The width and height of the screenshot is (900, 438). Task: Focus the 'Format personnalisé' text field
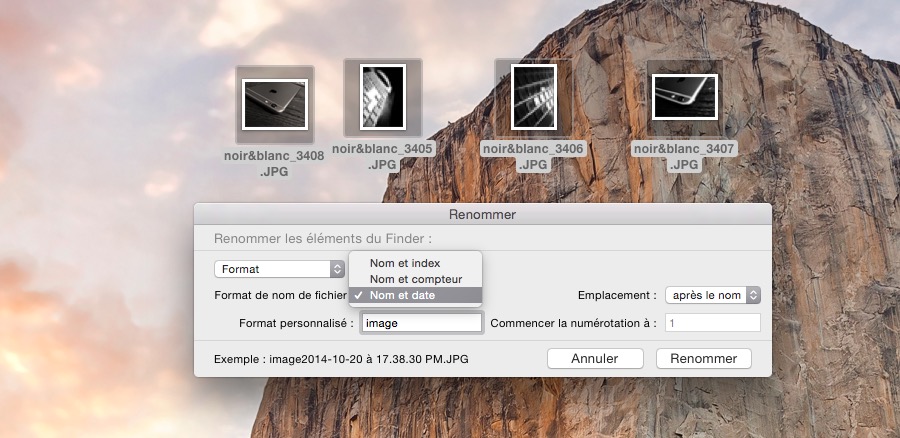(422, 323)
